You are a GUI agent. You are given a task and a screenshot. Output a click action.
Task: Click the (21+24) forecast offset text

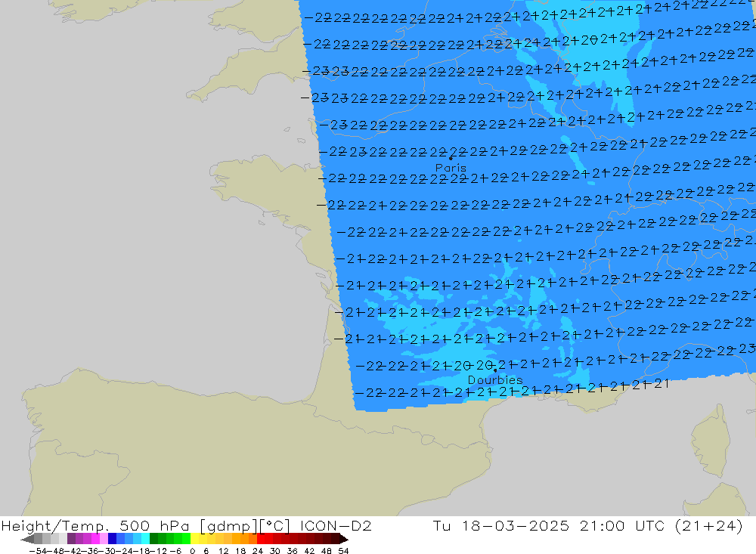709,525
